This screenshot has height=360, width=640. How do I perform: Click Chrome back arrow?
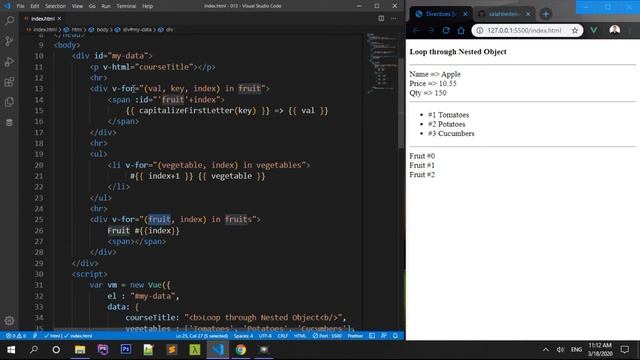416,30
